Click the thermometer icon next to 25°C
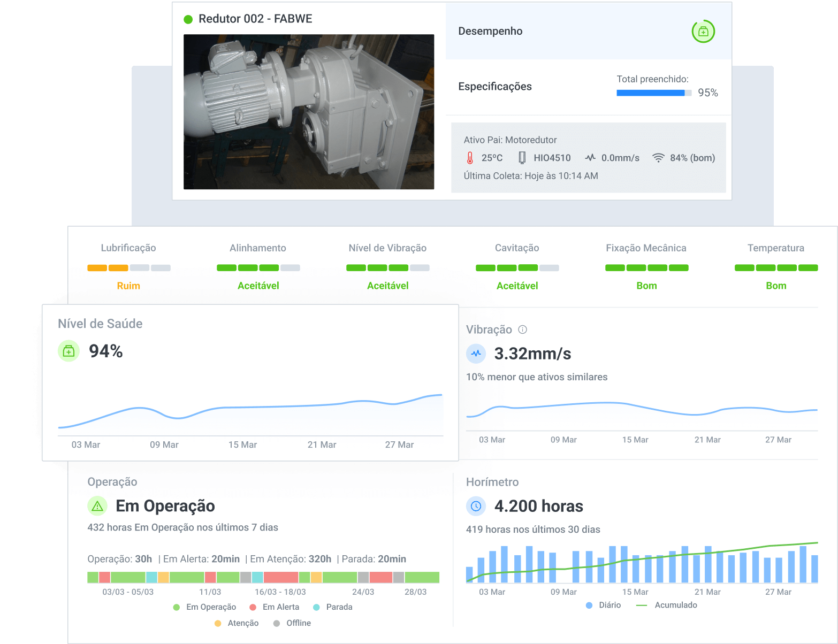Viewport: 838px width, 644px height. click(470, 158)
